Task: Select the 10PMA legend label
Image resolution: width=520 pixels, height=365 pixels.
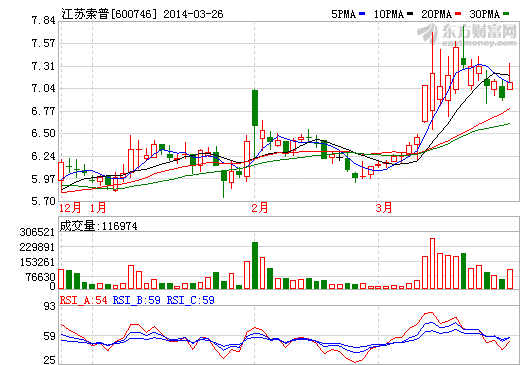Action: [389, 14]
